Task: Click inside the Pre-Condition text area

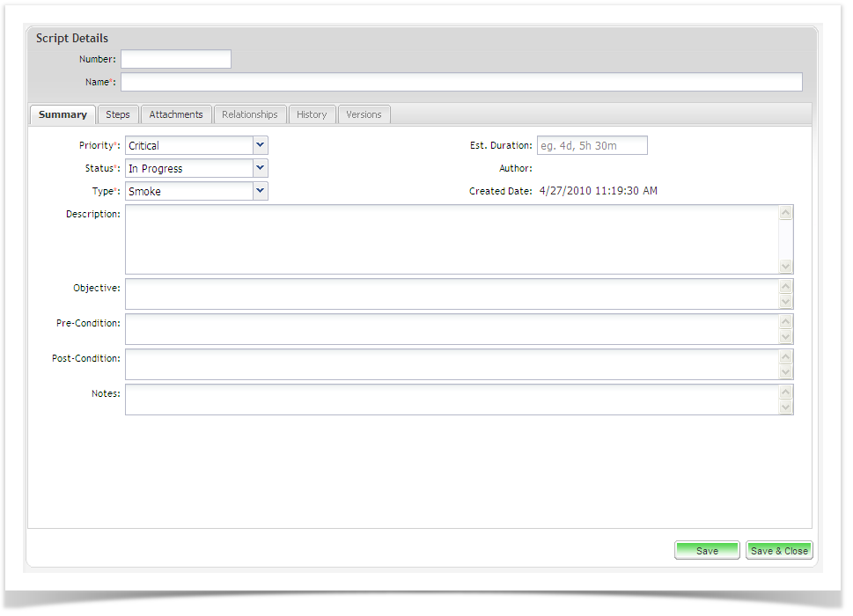Action: [x=451, y=329]
